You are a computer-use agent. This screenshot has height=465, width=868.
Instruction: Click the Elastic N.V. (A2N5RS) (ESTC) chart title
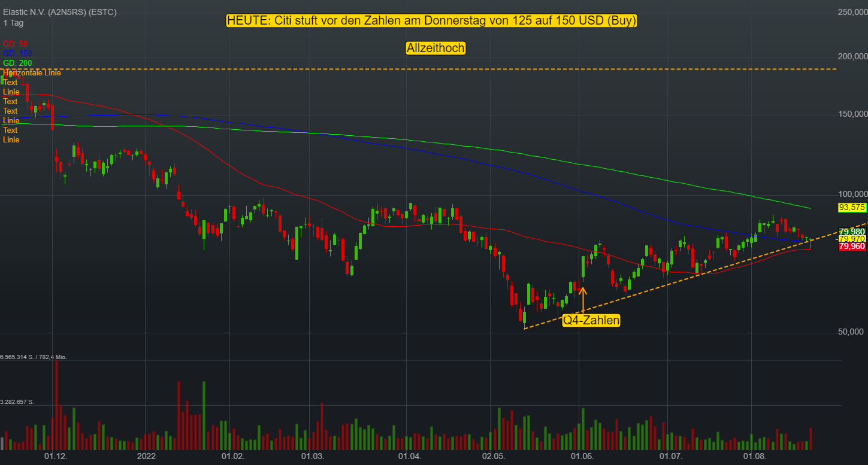coord(60,12)
